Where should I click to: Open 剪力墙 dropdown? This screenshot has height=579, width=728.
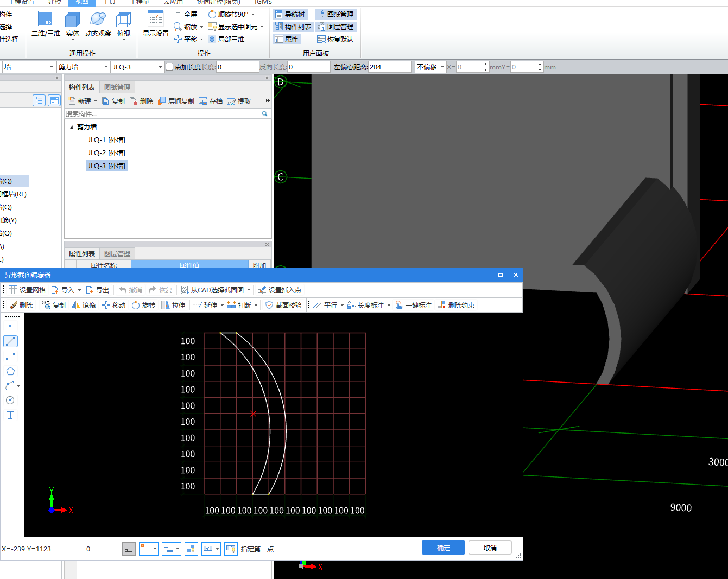[x=106, y=67]
